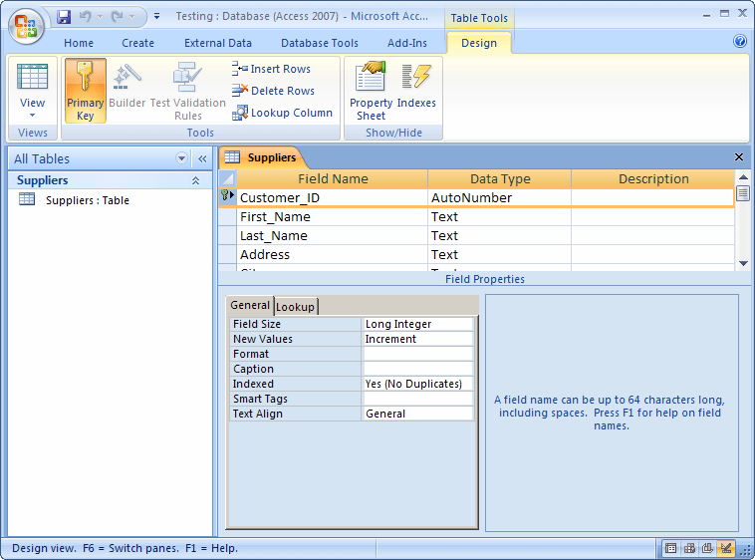Screen dimensions: 755x560
Task: Select the Design tab
Action: [x=479, y=43]
